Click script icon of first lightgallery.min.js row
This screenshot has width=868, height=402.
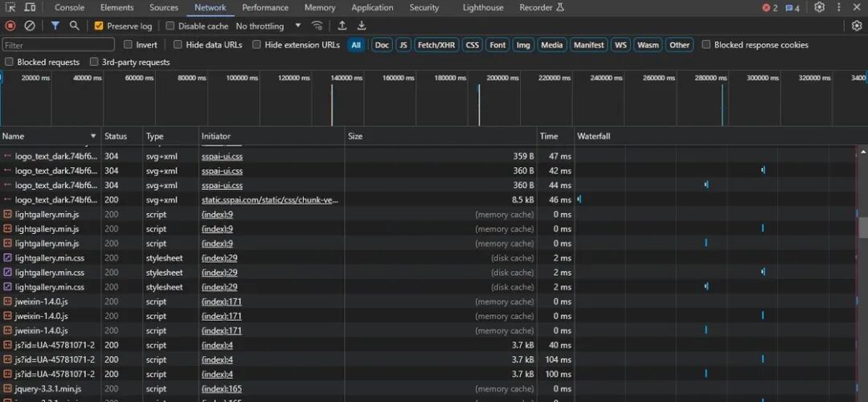tap(8, 215)
